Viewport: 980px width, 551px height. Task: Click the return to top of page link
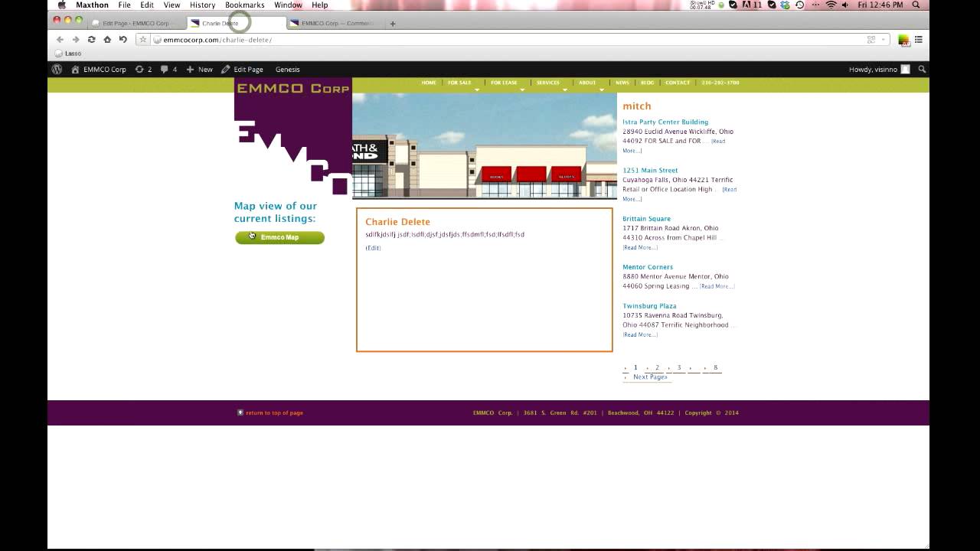click(x=274, y=412)
